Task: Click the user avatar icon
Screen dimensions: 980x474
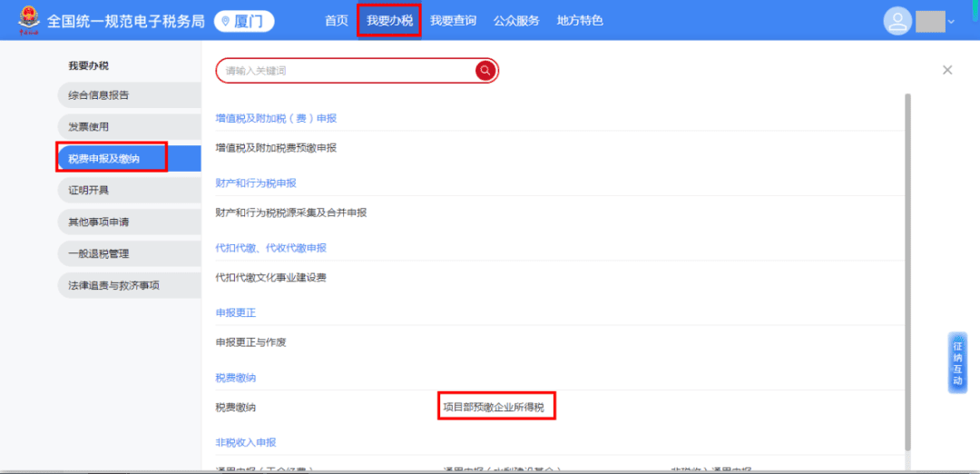Action: [x=897, y=21]
